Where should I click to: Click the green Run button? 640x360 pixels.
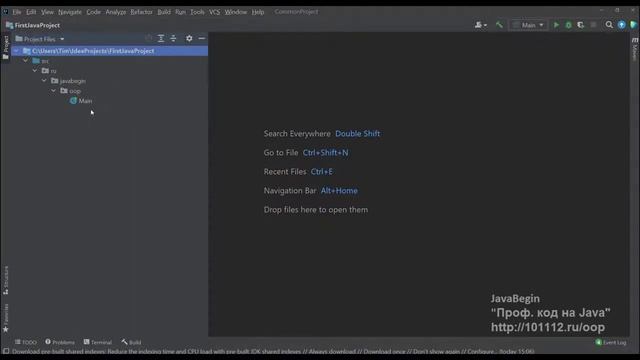pyautogui.click(x=556, y=25)
